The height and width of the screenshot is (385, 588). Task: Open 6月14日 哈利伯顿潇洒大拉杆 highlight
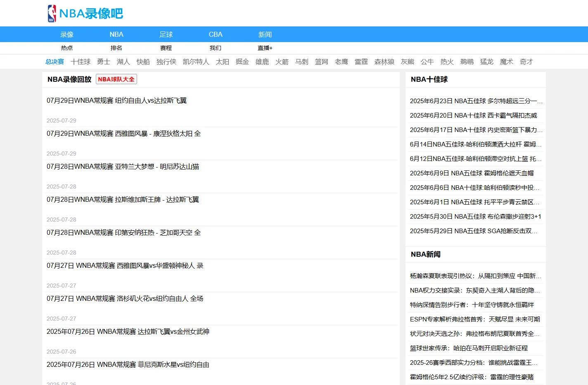coord(476,144)
